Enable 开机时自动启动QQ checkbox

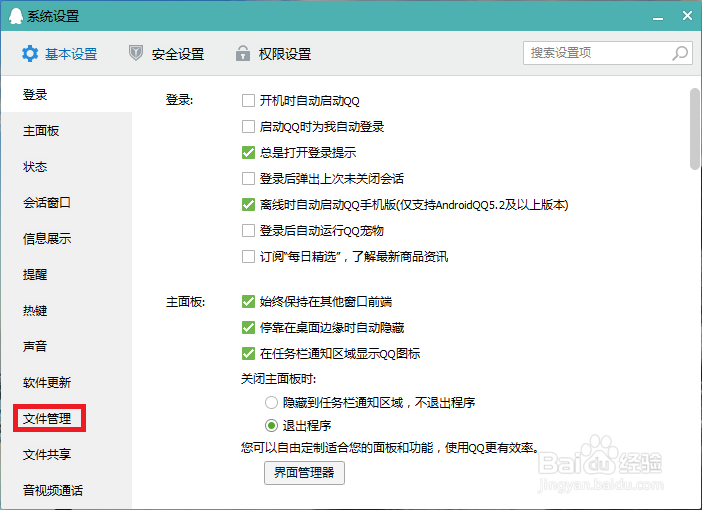pos(248,100)
